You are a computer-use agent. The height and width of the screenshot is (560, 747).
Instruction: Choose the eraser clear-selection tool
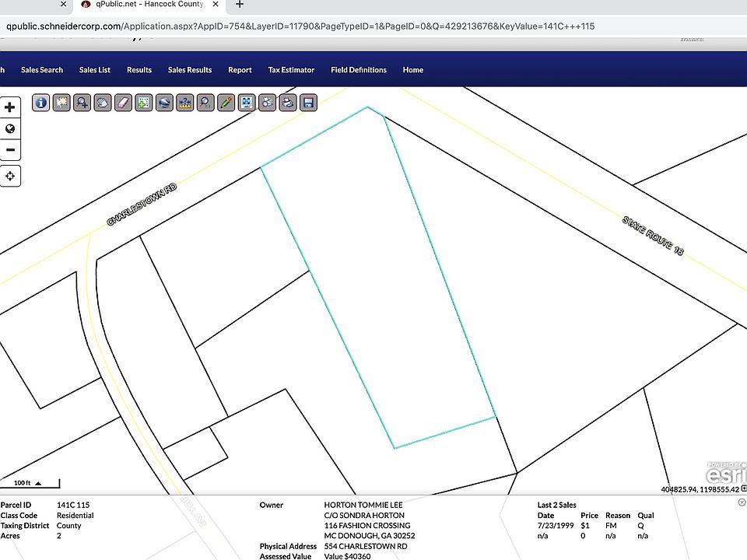(x=123, y=103)
